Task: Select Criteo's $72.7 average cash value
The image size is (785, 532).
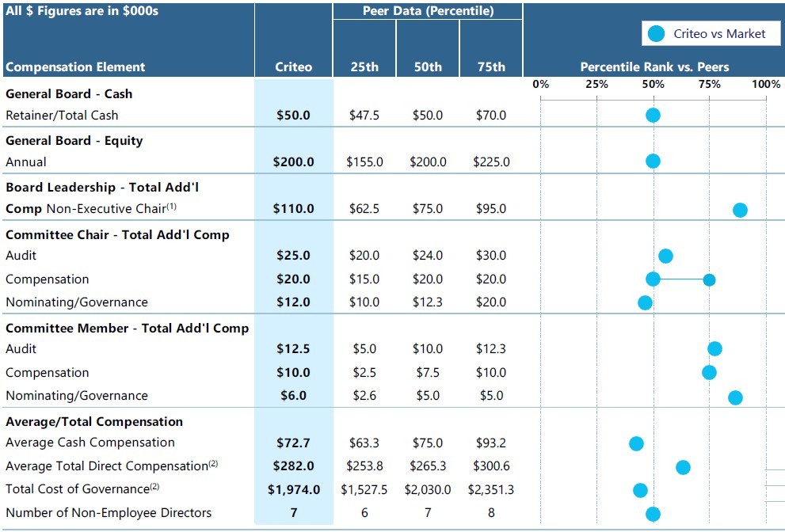Action: (293, 443)
